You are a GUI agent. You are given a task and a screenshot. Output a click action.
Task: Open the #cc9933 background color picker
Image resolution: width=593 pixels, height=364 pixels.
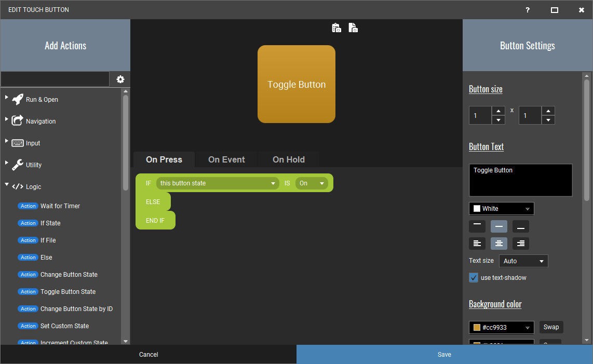click(502, 327)
